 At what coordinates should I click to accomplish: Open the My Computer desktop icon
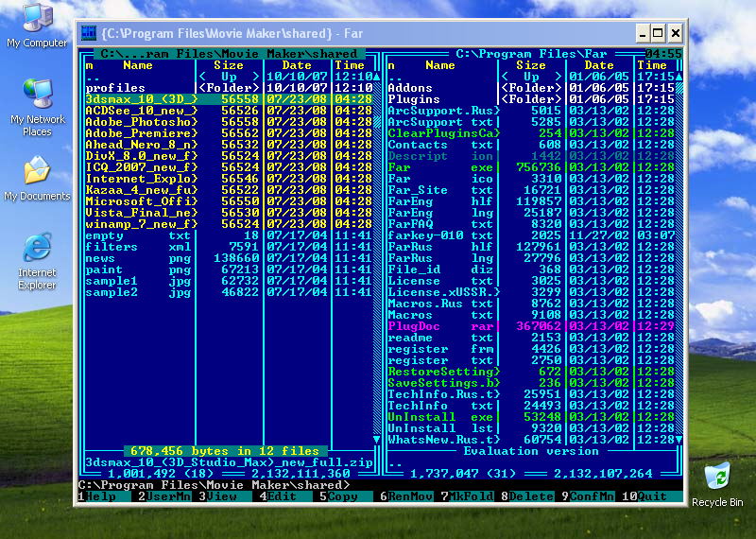(x=37, y=26)
